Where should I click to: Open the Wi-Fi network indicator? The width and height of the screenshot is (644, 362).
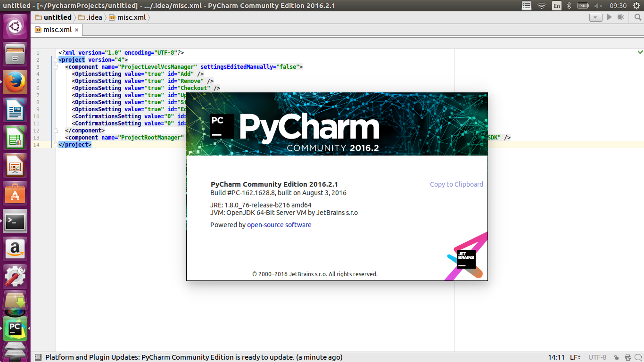542,6
